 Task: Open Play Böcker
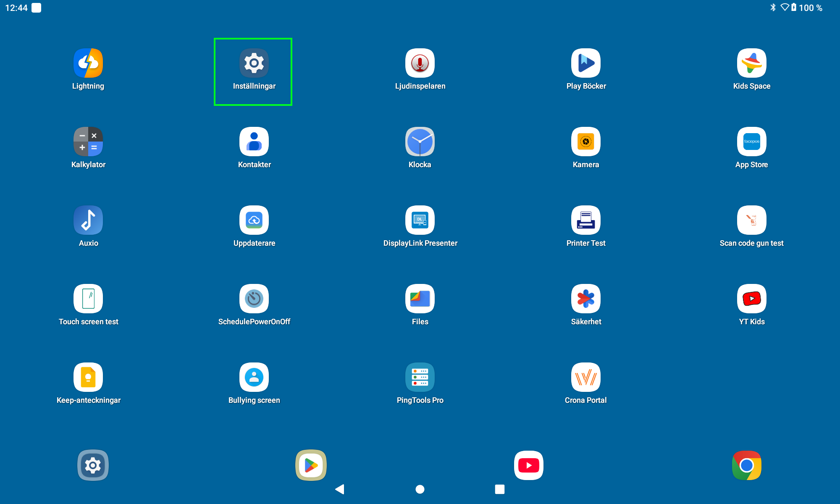[585, 63]
